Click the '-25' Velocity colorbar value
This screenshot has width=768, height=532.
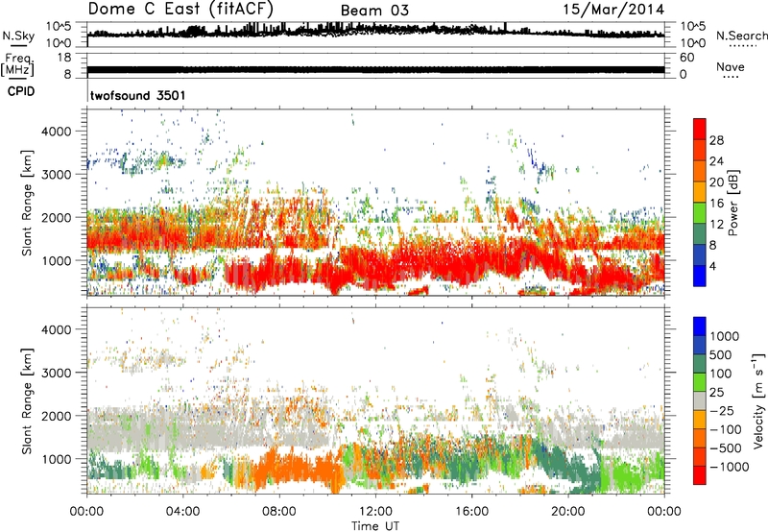click(x=722, y=410)
